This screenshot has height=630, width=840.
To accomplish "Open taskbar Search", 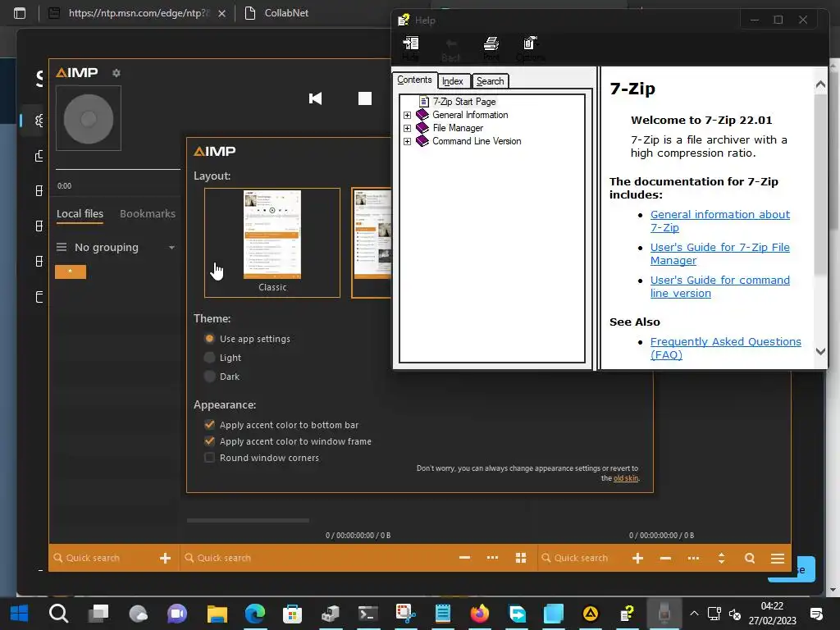I will (58, 614).
